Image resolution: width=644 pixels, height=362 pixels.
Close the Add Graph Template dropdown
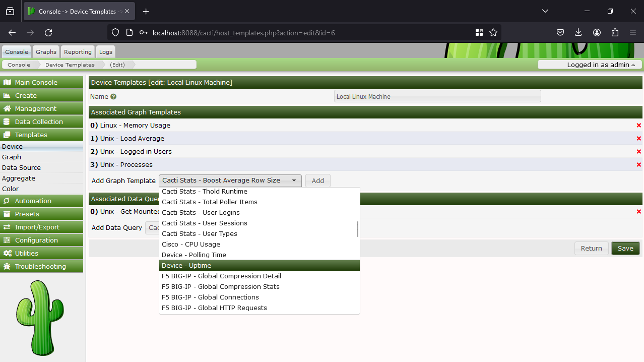(230, 180)
